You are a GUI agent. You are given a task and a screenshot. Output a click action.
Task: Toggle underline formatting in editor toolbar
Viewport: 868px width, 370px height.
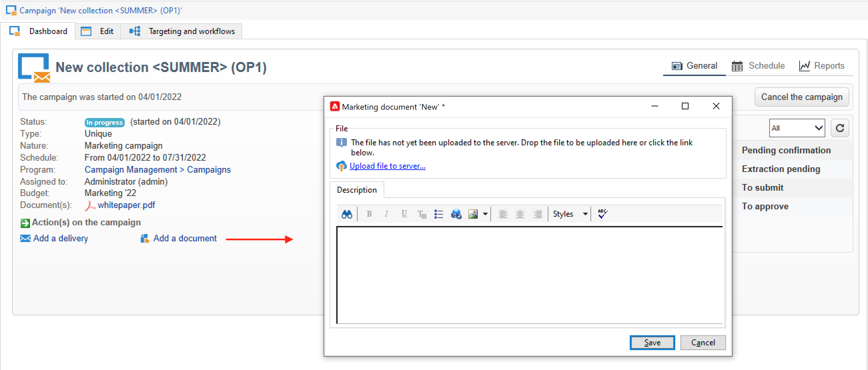[x=404, y=214]
